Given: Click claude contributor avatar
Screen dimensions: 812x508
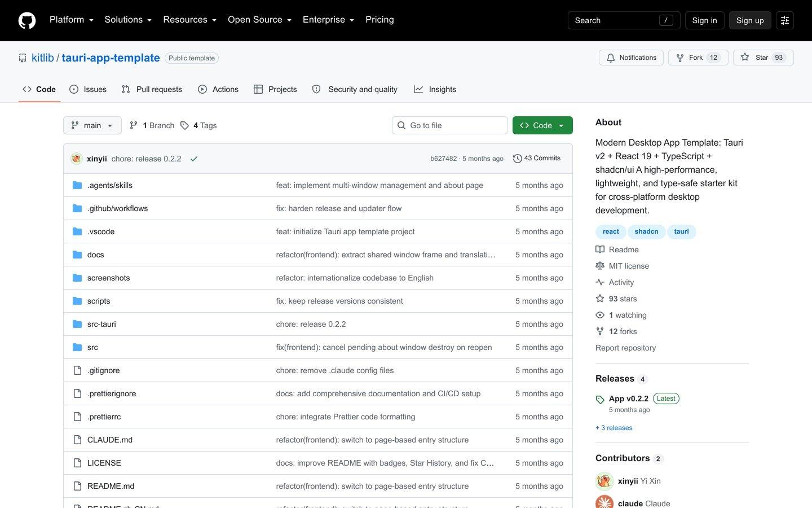Looking at the screenshot, I should (604, 502).
